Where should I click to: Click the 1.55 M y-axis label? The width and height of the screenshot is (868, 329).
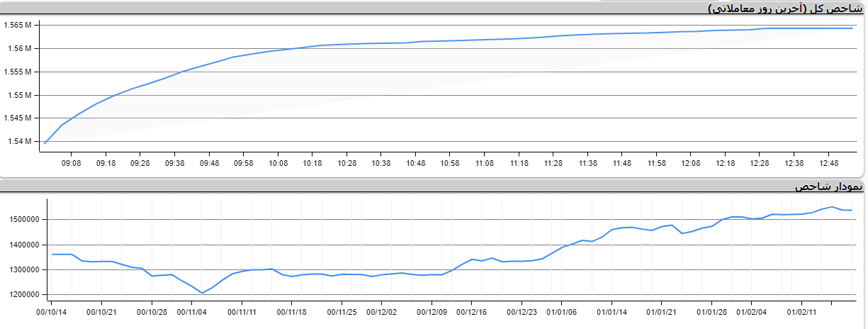click(x=19, y=95)
